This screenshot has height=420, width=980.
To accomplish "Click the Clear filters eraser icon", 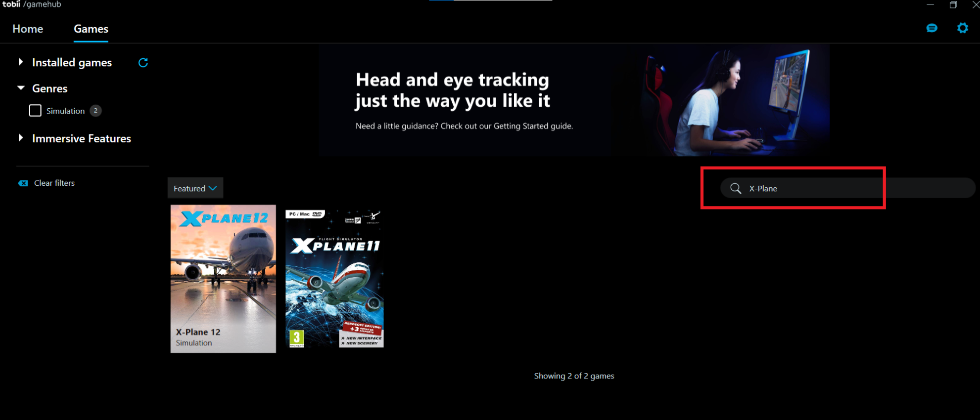I will (x=23, y=183).
